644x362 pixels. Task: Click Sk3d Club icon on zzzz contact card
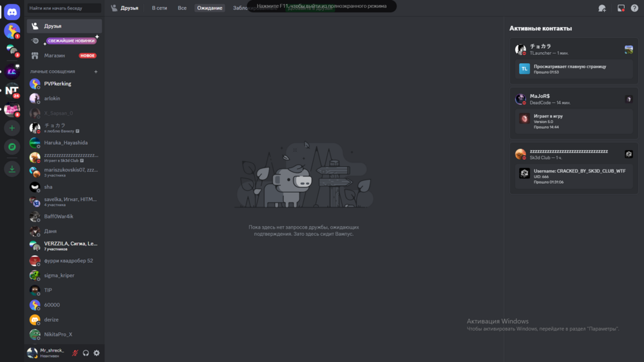coord(629,154)
